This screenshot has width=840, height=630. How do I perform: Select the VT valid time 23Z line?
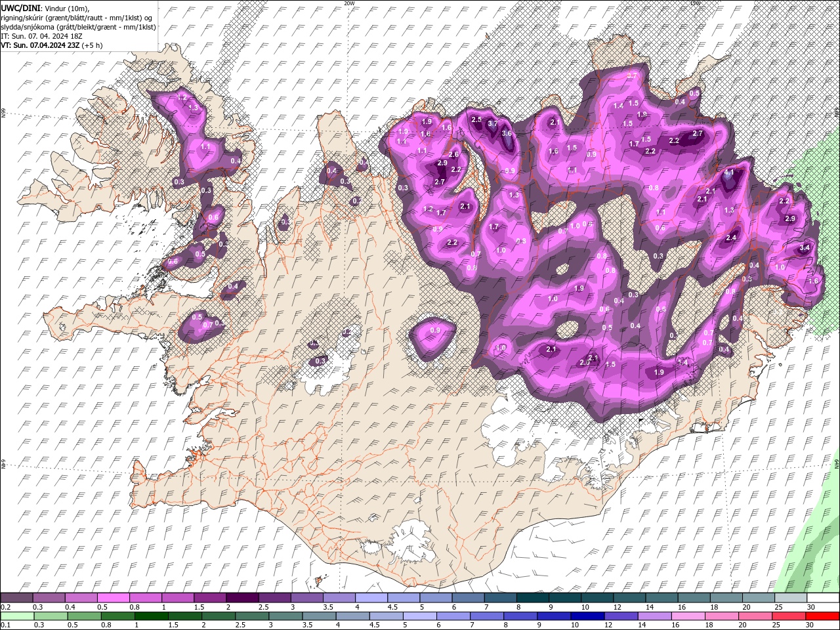coord(52,45)
